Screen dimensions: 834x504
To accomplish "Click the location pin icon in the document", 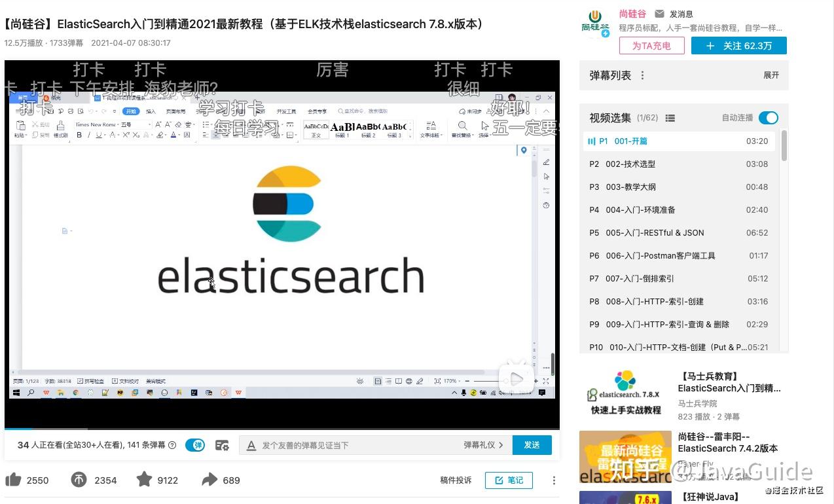I will point(523,151).
